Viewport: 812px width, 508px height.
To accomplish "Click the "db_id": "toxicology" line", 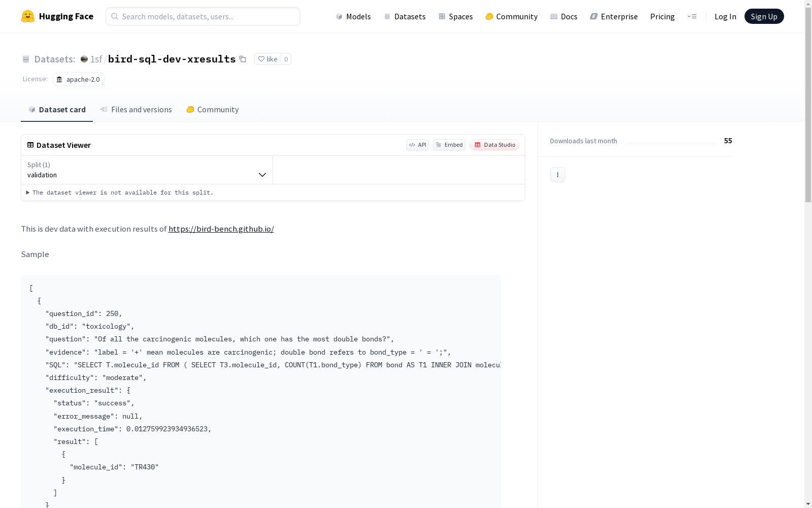I will (x=90, y=326).
